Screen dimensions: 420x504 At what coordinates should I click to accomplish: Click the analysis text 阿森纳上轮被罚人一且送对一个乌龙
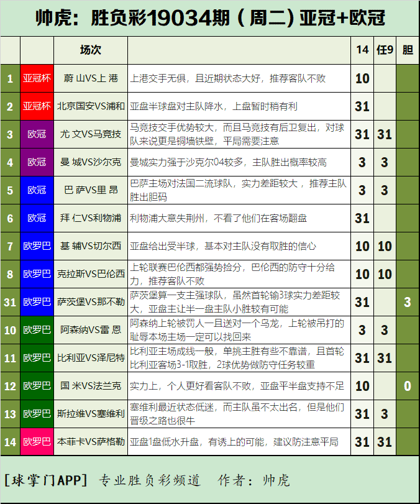click(204, 323)
